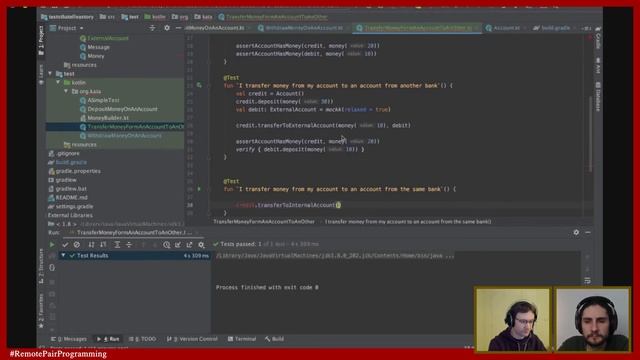Open TODO tool window

pos(142,339)
